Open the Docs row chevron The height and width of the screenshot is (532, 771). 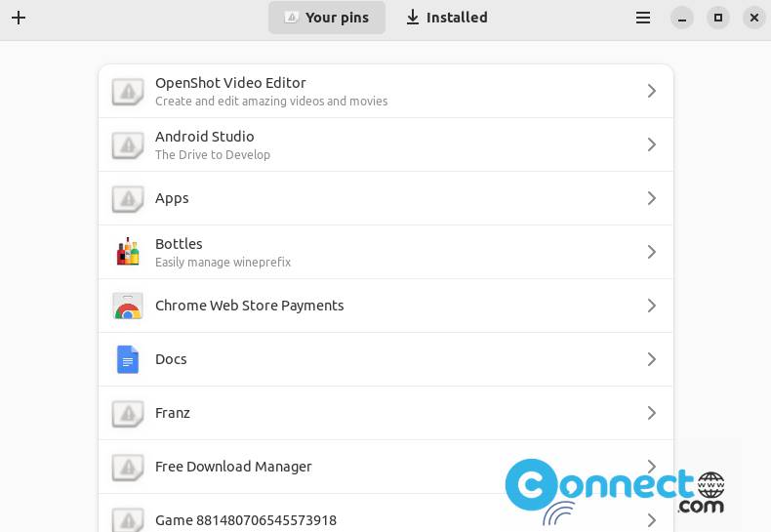tap(652, 359)
